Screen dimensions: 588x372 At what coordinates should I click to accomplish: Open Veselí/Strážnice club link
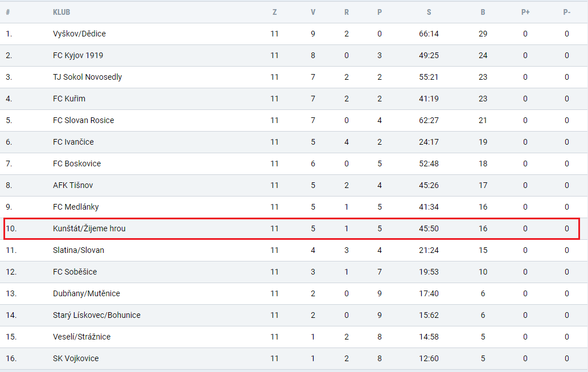pyautogui.click(x=82, y=337)
